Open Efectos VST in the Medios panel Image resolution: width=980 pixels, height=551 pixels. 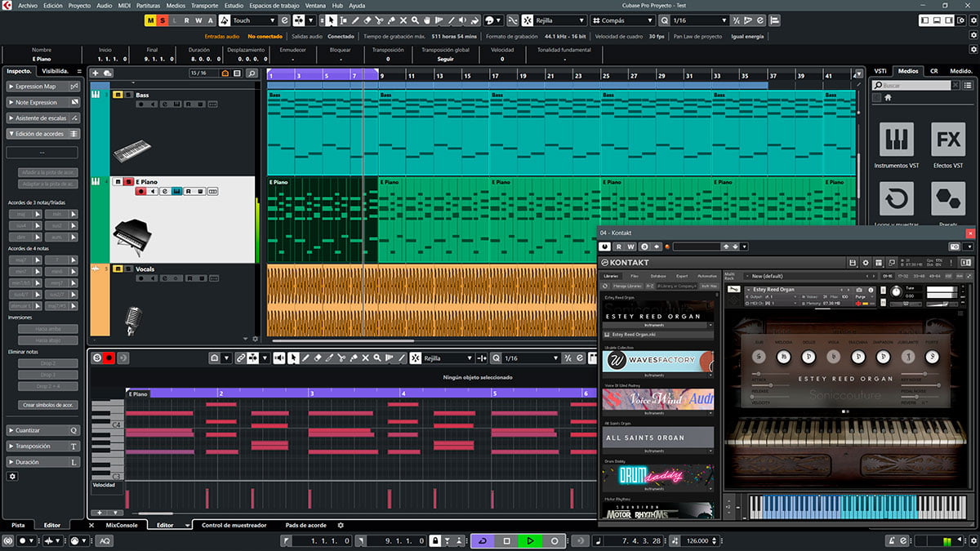pos(948,140)
